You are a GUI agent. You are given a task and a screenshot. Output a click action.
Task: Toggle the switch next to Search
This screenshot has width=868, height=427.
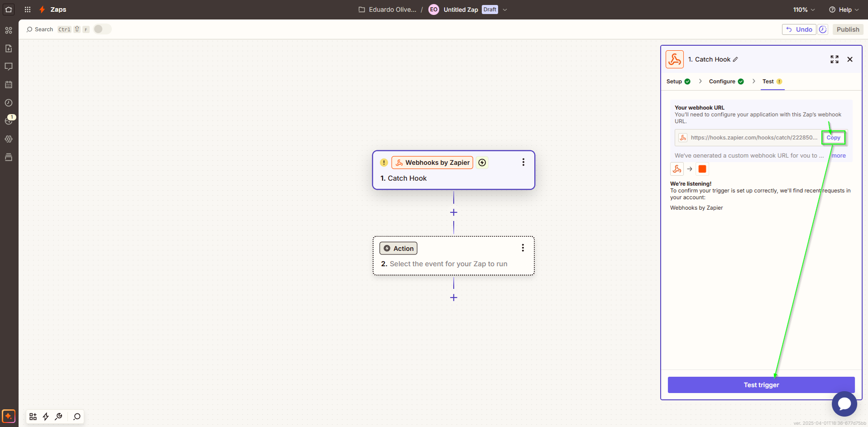click(102, 29)
